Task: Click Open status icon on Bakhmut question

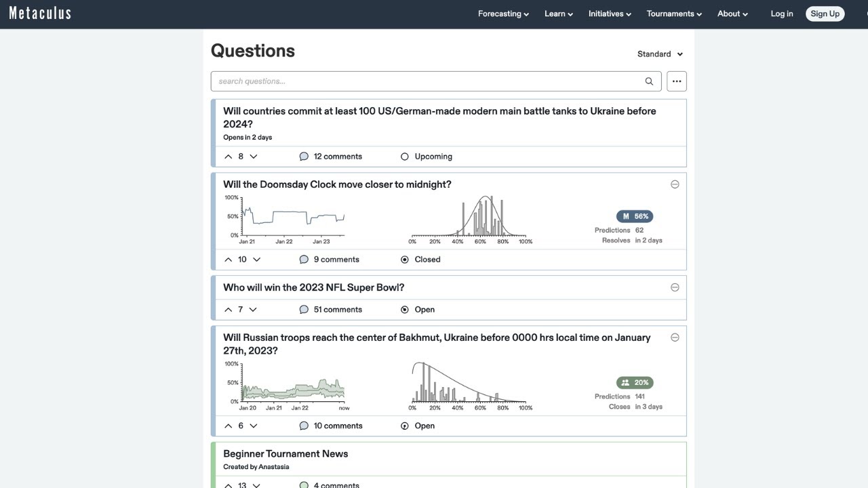Action: (405, 426)
